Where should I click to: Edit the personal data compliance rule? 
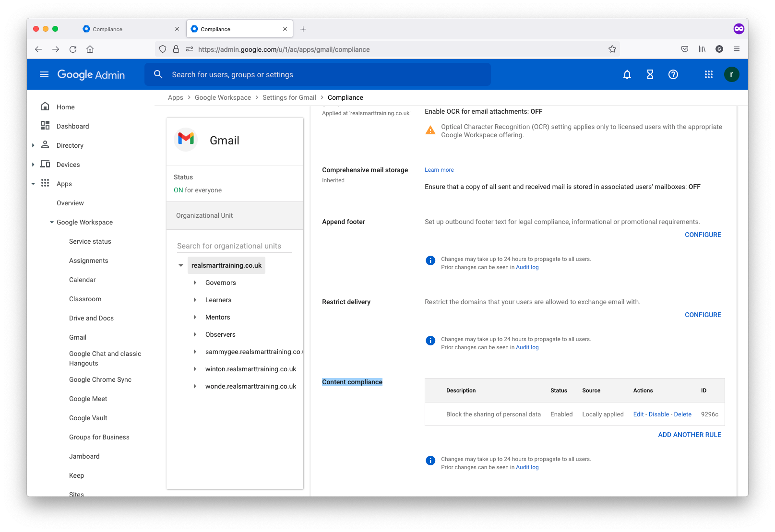[638, 414]
